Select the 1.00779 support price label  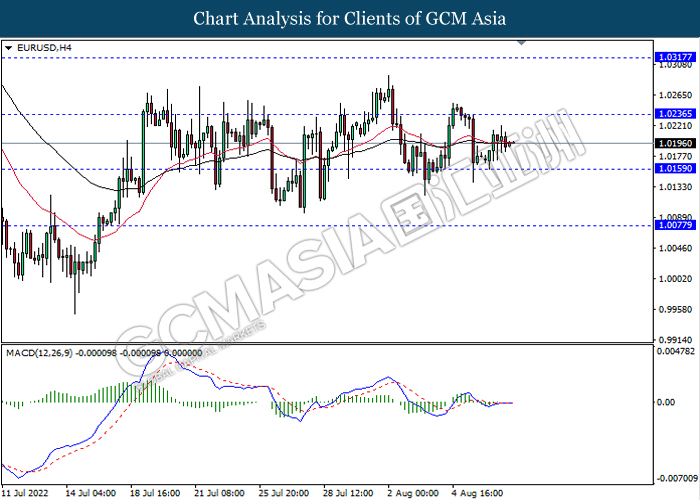pos(675,225)
